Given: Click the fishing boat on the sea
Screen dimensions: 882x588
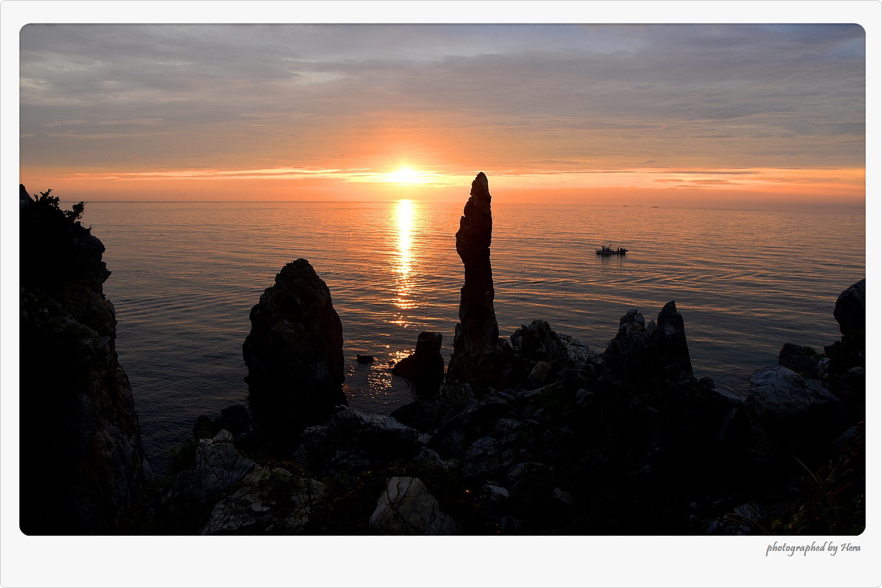Looking at the screenshot, I should 612,250.
